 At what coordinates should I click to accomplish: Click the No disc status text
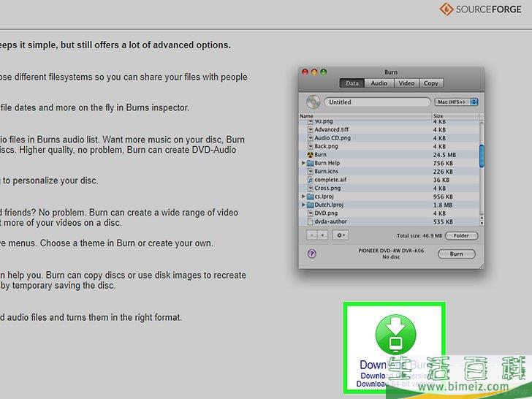click(x=391, y=257)
